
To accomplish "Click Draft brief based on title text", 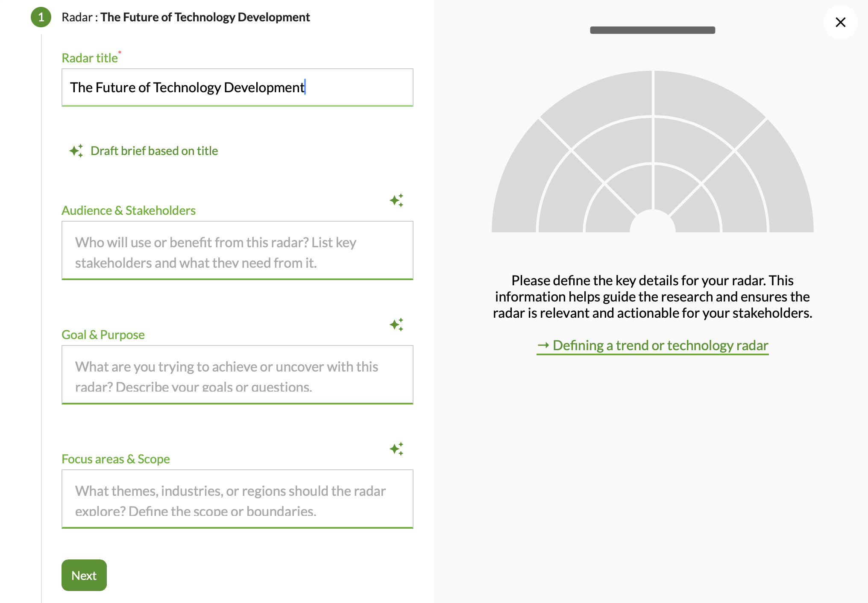I will coord(154,151).
